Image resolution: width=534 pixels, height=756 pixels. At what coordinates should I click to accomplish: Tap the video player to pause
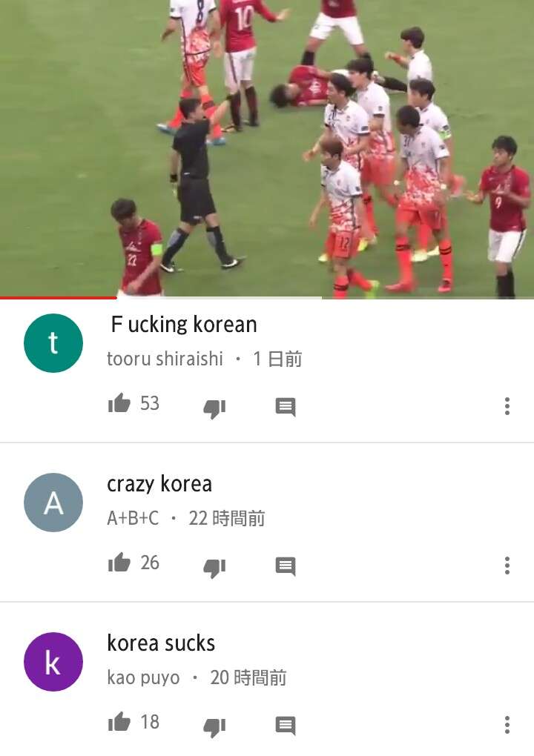[267, 147]
